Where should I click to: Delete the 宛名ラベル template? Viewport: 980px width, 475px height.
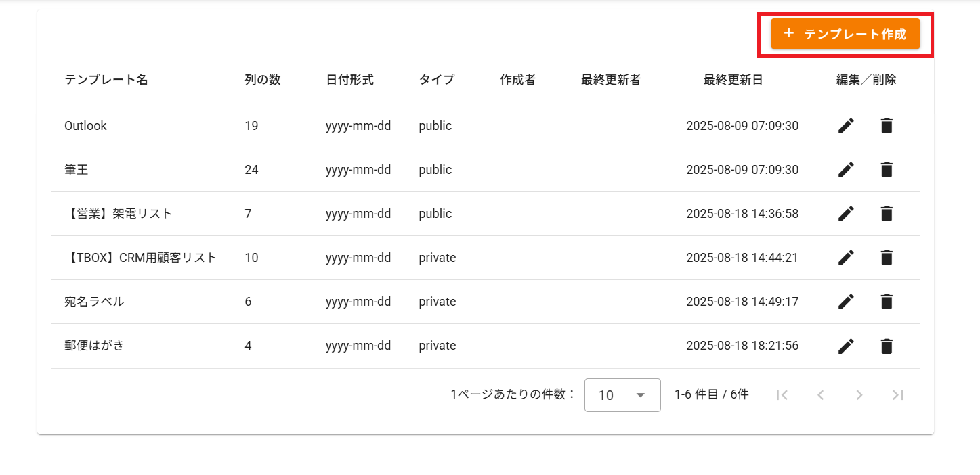(887, 302)
